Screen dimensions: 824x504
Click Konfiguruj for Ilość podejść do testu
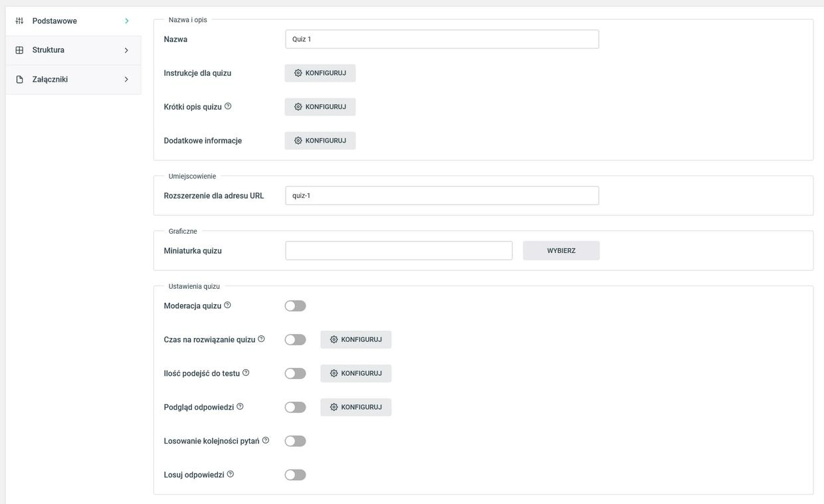[356, 374]
